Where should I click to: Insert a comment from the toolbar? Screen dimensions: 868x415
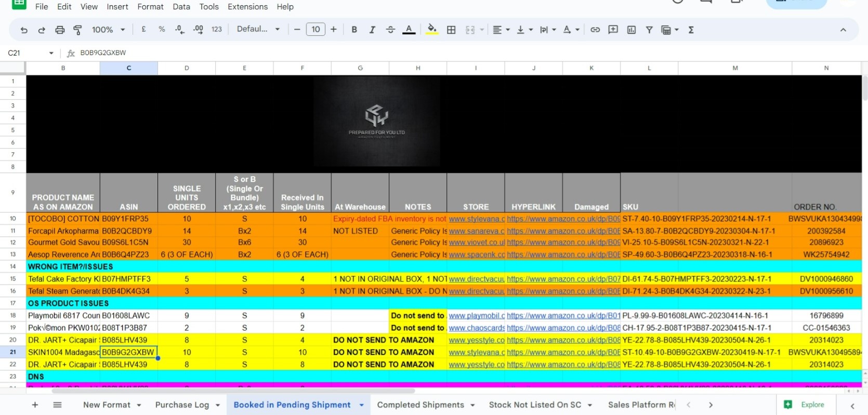613,30
